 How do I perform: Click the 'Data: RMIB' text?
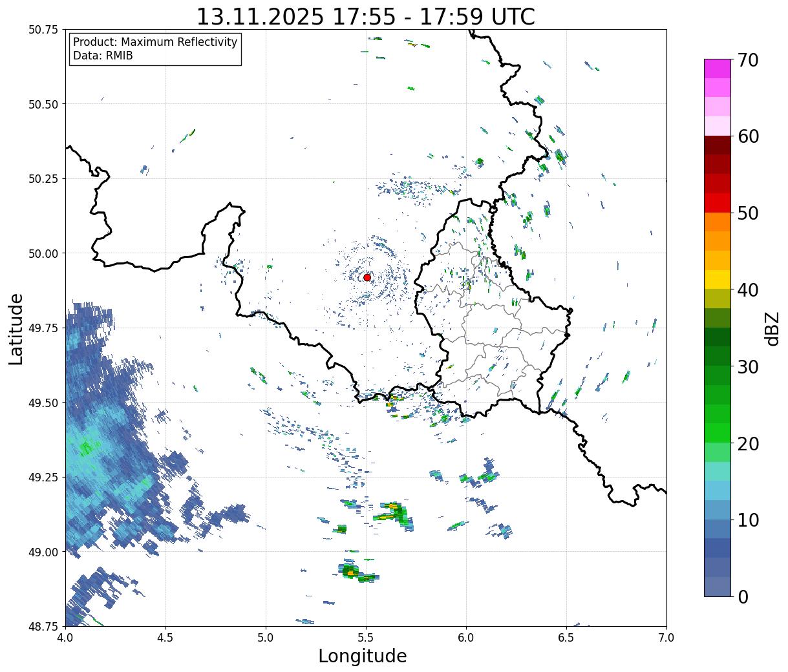[x=103, y=56]
